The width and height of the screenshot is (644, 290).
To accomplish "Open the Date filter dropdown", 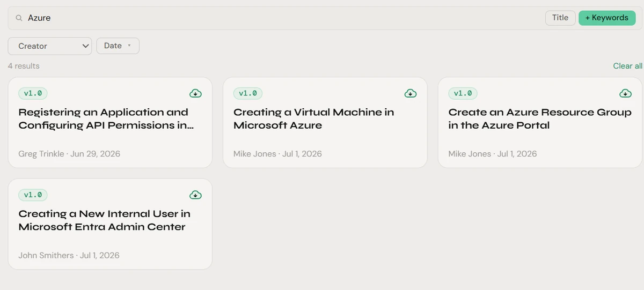I will (118, 46).
